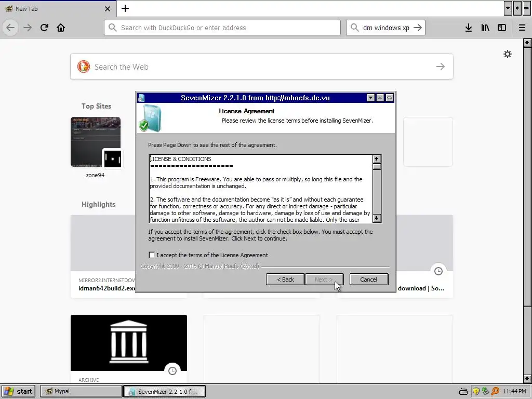Submit the search bar go arrow
The image size is (532, 399).
(x=418, y=28)
